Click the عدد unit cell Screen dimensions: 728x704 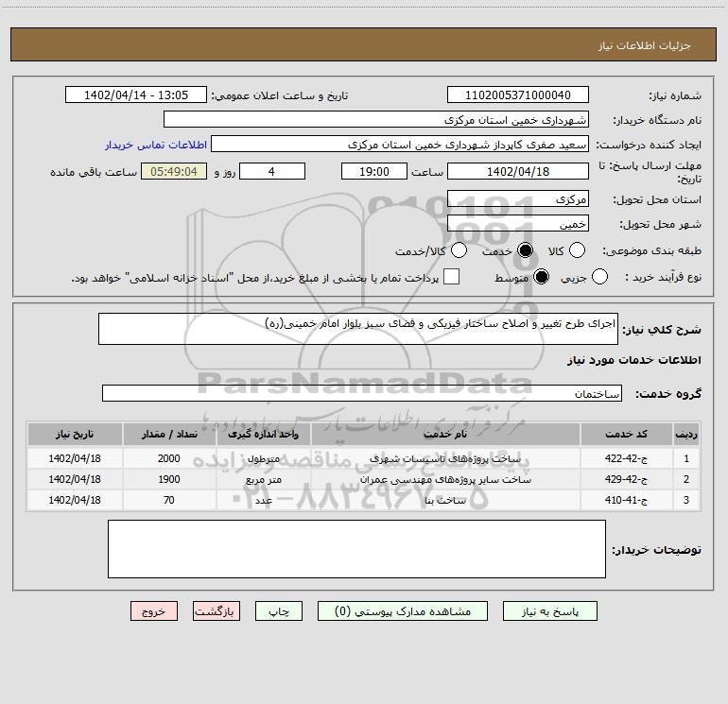pos(263,500)
